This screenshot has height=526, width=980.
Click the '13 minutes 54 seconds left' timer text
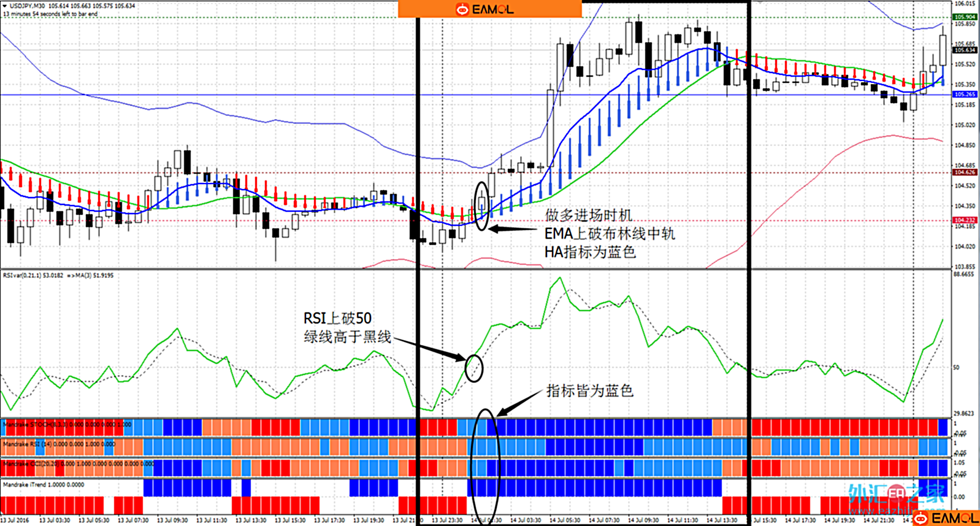pyautogui.click(x=50, y=14)
